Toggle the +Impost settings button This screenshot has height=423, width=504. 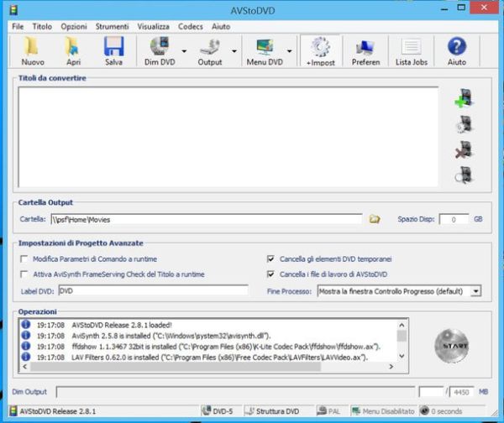click(x=320, y=50)
